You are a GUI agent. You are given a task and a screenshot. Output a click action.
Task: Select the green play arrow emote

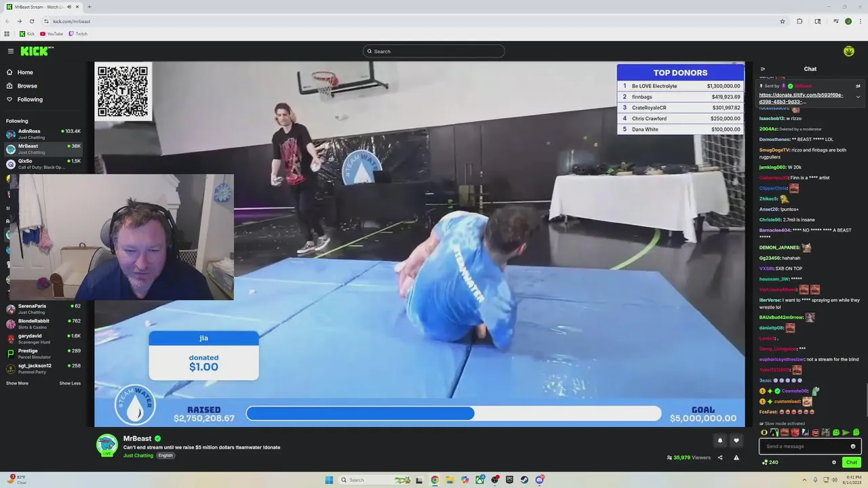846,432
